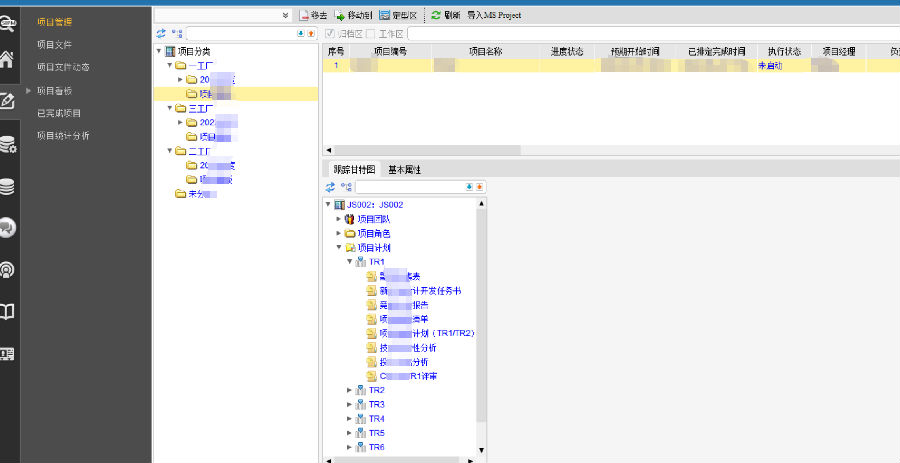This screenshot has width=900, height=463.
Task: Switch to the 基本属性 tab
Action: click(404, 170)
